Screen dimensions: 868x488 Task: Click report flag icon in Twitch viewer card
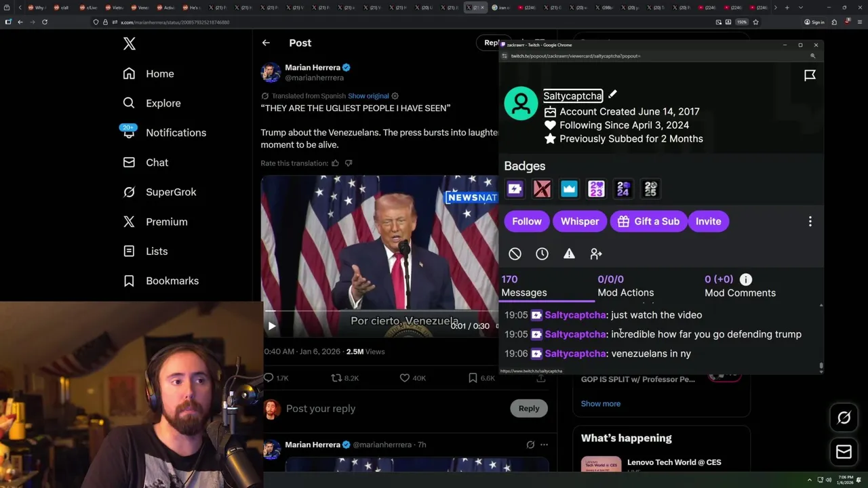[810, 76]
